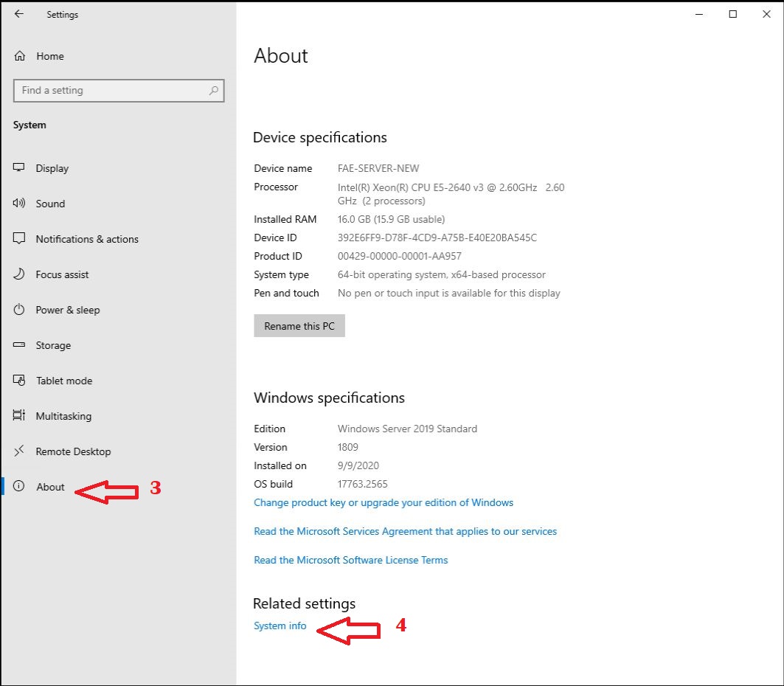Click the Notifications & actions icon
784x686 pixels.
pos(19,238)
